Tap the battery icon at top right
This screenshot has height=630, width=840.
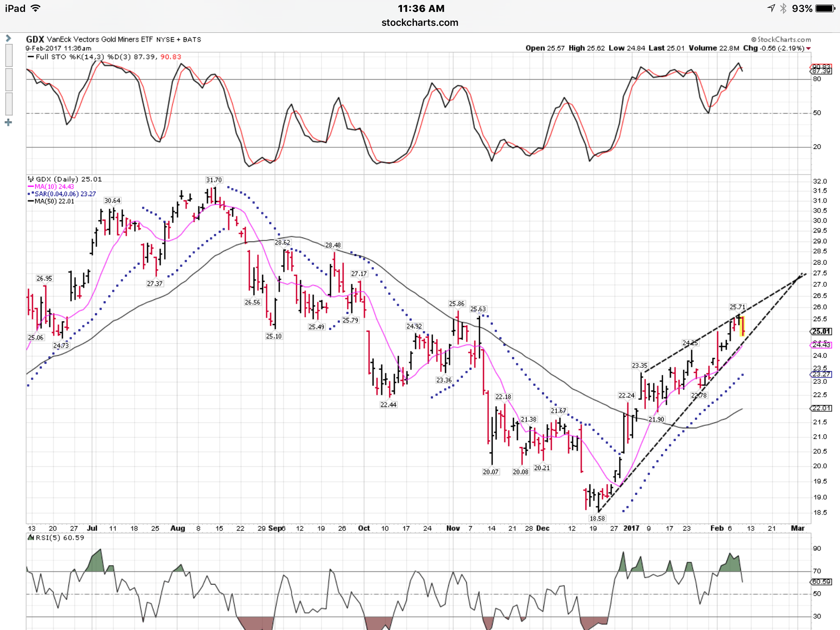(825, 8)
